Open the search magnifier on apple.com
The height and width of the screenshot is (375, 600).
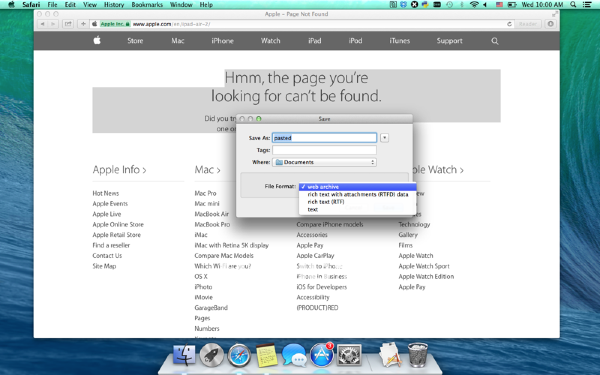click(495, 41)
